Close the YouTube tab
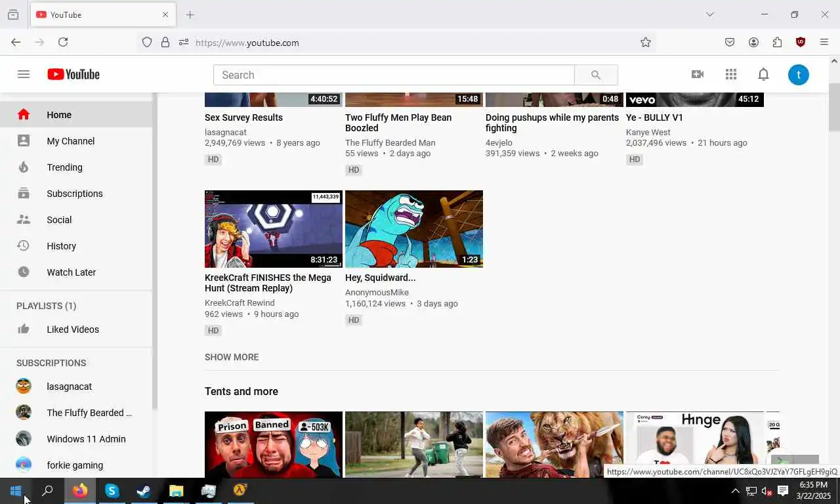This screenshot has width=840, height=504. point(165,14)
